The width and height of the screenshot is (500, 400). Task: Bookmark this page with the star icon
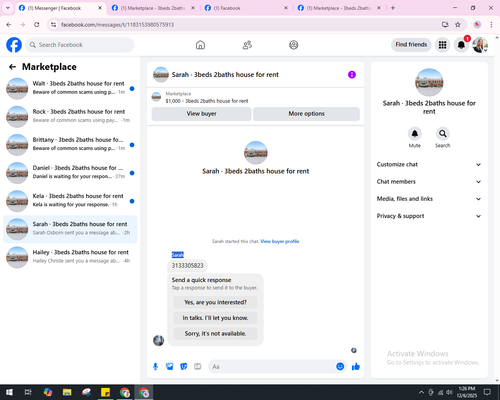pyautogui.click(x=458, y=25)
